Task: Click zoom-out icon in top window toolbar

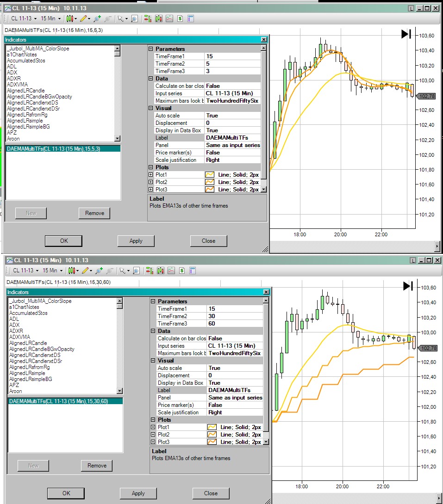Action: (x=108, y=18)
